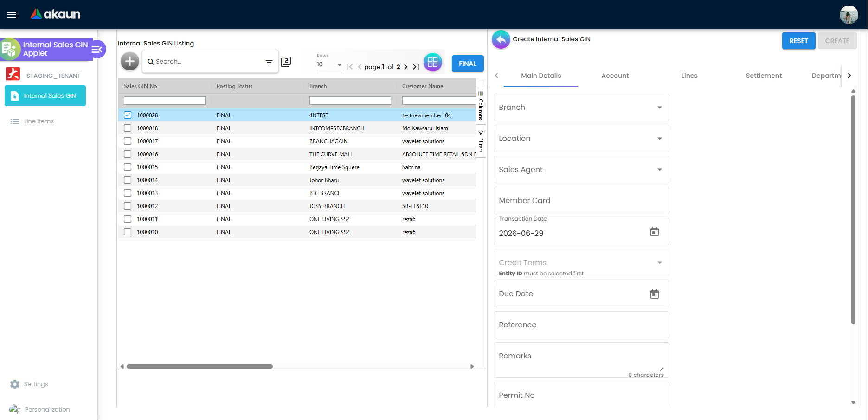Expand the Credit Terms dropdown
The height and width of the screenshot is (420, 868).
(x=581, y=262)
